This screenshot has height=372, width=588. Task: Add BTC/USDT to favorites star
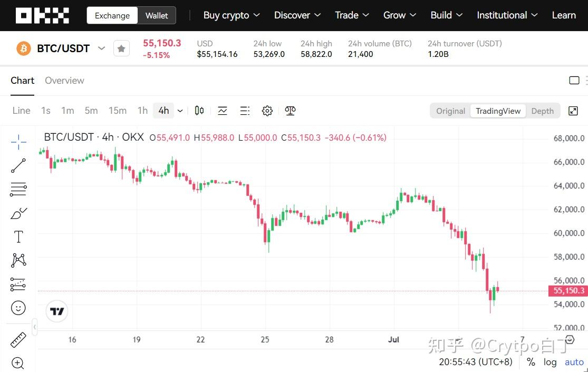click(121, 49)
